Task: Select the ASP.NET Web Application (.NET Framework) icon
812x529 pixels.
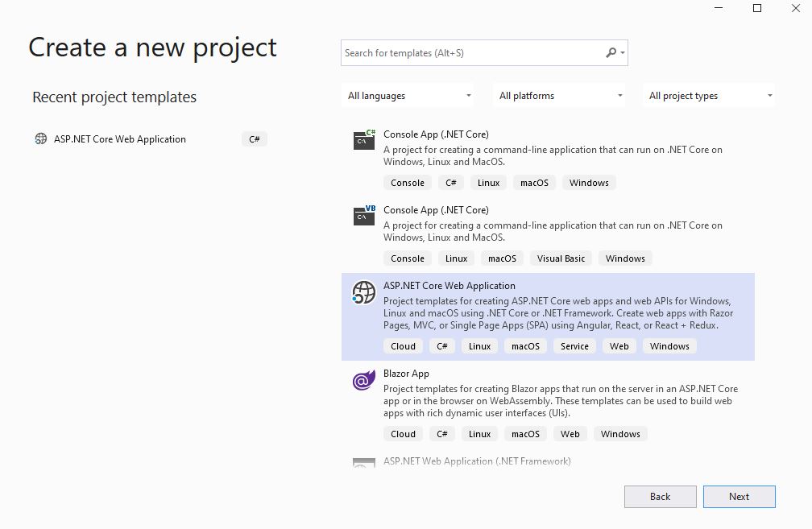Action: (362, 461)
